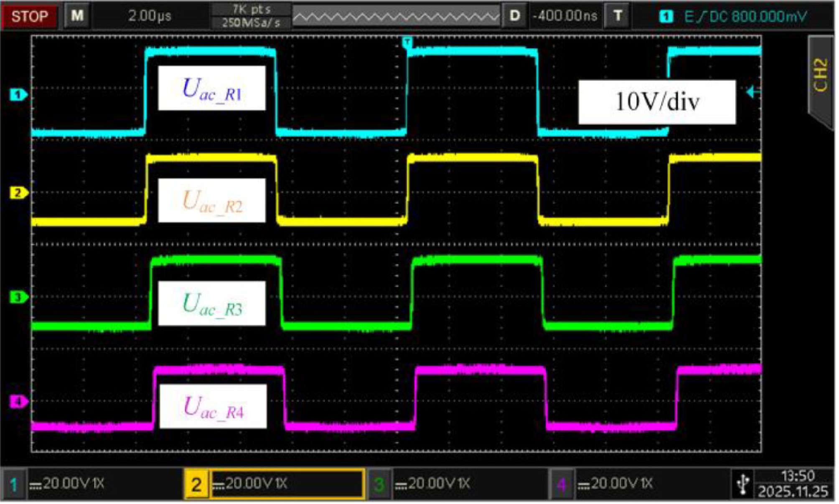This screenshot has height=504, width=839.
Task: Click the channel 1 cyan ground marker
Action: 18,95
